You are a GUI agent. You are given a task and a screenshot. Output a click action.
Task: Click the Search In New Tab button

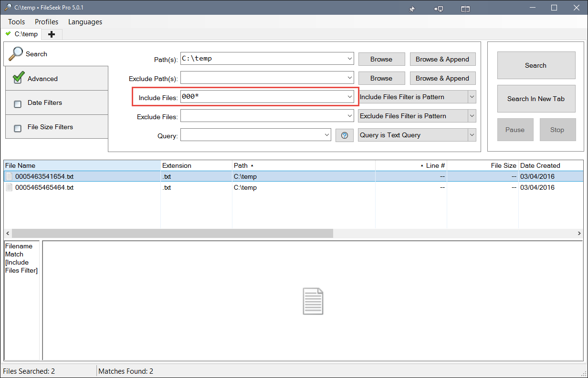pyautogui.click(x=535, y=99)
